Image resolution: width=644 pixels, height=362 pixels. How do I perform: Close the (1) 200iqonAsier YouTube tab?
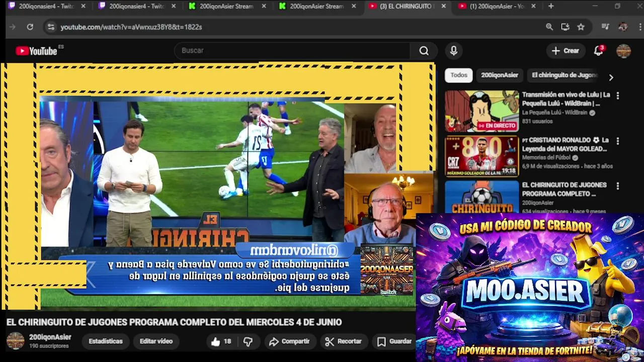533,7
